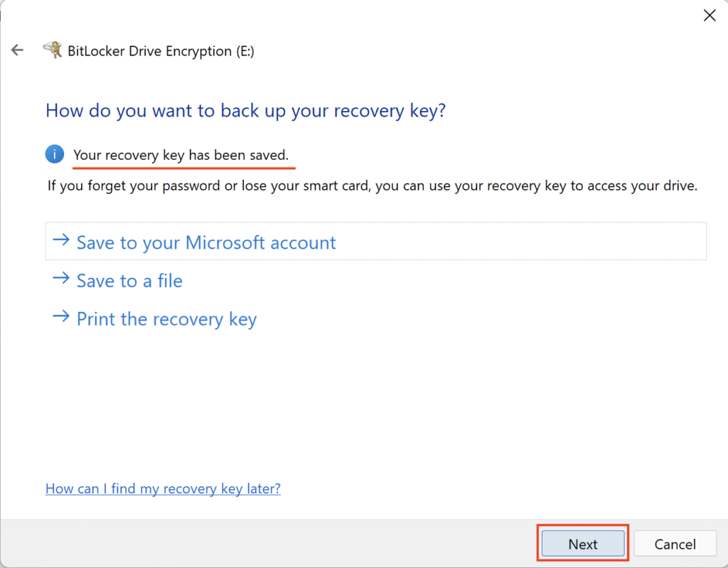
Task: Click the arrow icon beside Save to a file
Action: tap(62, 280)
